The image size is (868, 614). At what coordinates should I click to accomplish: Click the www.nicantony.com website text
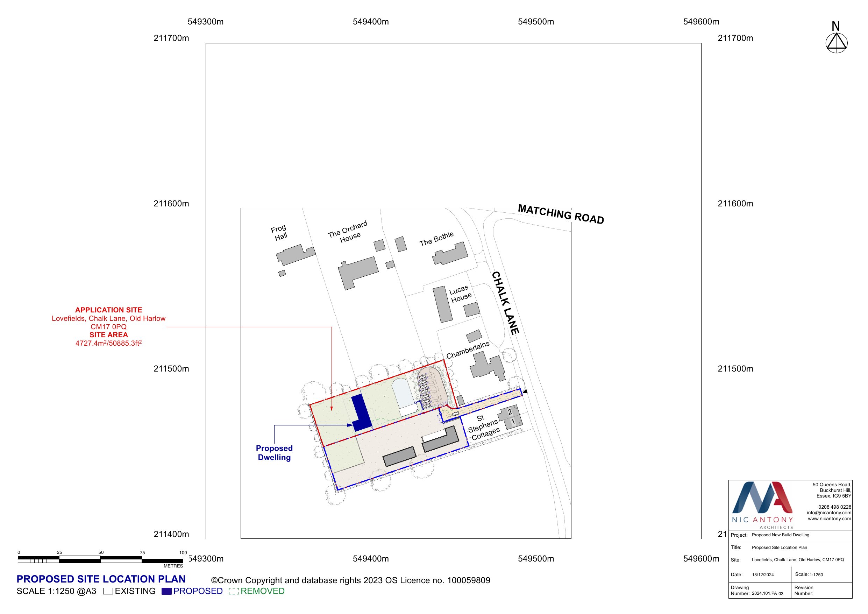(x=829, y=518)
